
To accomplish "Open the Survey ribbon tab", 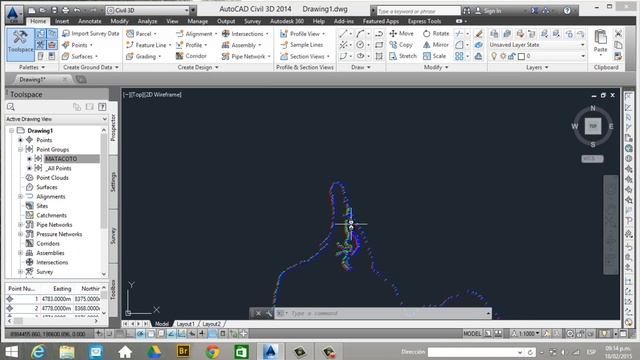I will point(252,21).
